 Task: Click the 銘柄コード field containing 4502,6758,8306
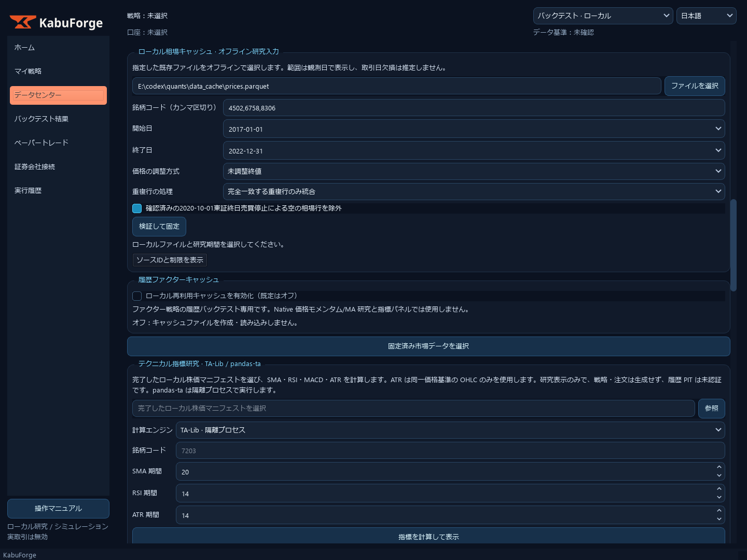click(x=474, y=108)
